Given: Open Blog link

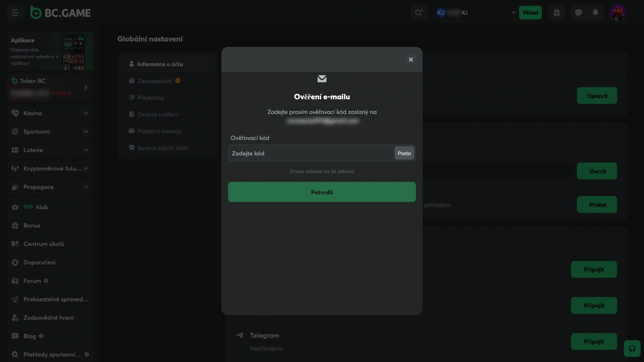Looking at the screenshot, I should 50,336.
